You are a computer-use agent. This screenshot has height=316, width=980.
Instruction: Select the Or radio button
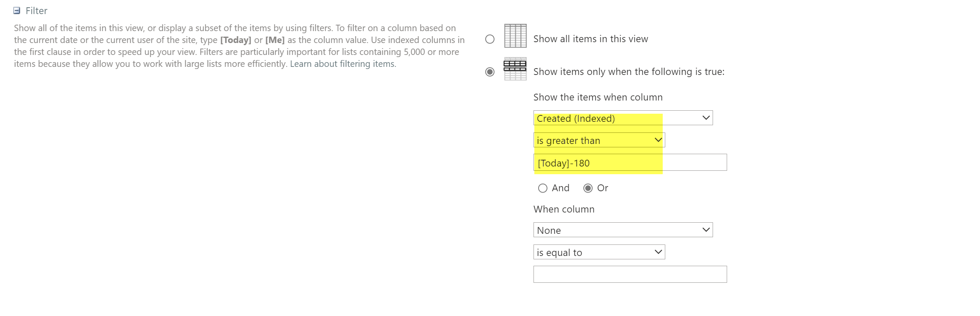pos(588,188)
